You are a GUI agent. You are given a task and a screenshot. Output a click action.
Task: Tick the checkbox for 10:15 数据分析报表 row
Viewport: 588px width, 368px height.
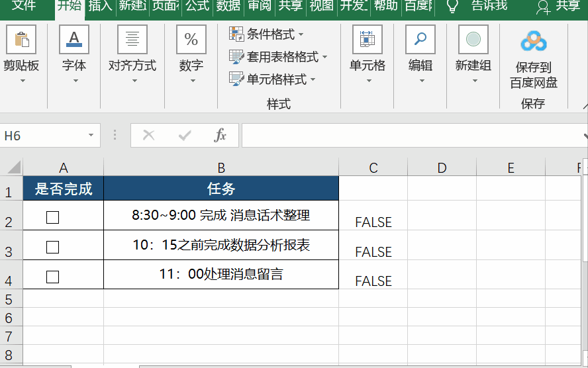[x=52, y=247]
